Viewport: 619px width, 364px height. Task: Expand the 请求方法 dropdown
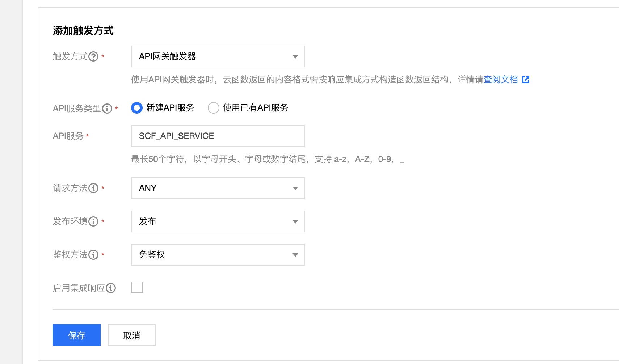click(217, 188)
